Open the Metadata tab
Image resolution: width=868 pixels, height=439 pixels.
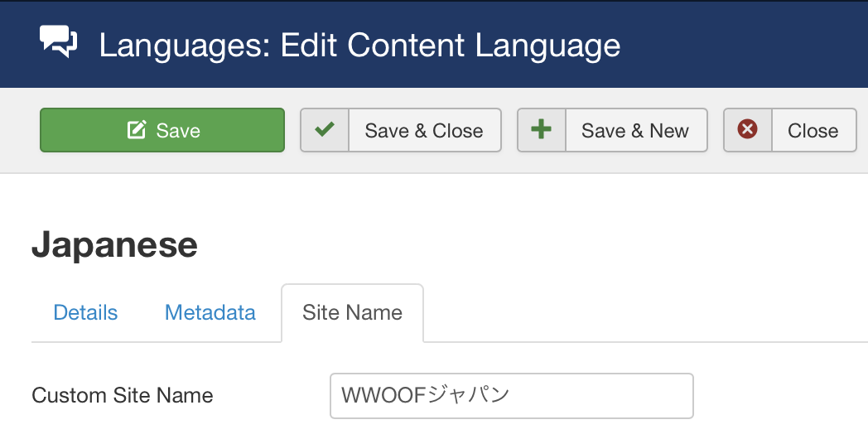coord(210,313)
